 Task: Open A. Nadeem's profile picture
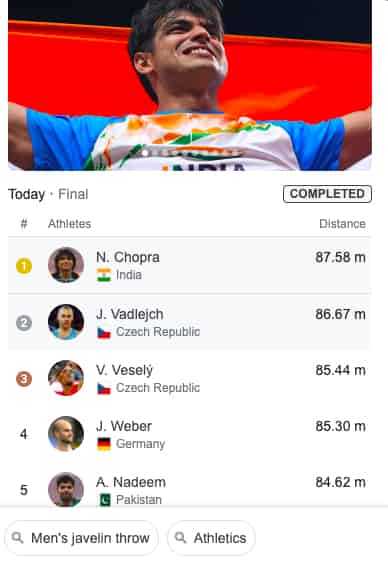click(x=66, y=490)
